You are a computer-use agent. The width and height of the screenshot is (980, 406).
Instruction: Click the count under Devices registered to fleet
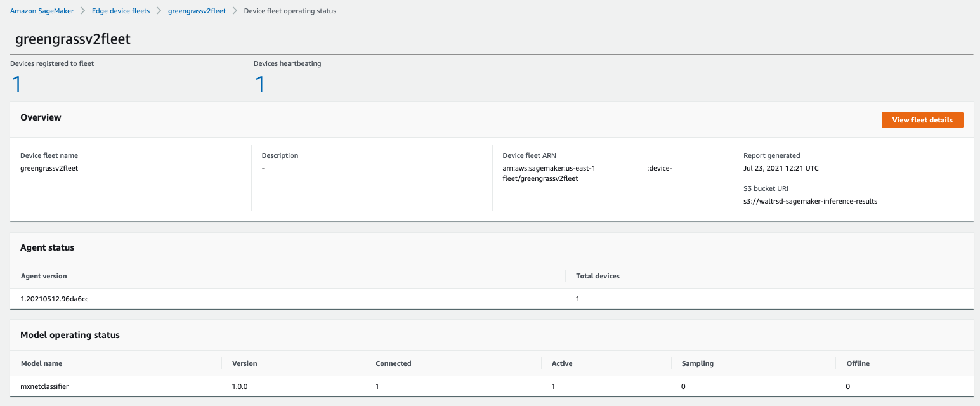point(17,84)
